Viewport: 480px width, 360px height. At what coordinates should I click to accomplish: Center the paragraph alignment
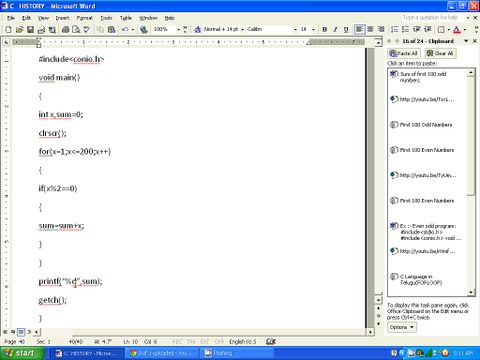click(370, 30)
